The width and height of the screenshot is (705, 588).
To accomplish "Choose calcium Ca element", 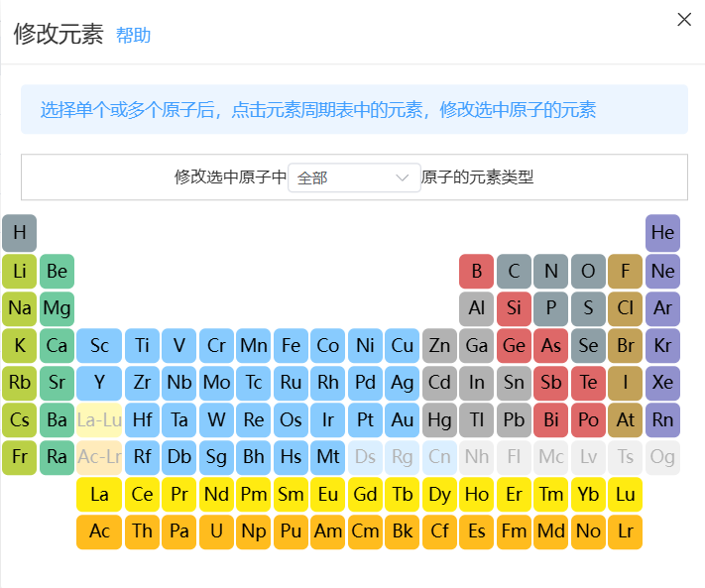I will click(58, 346).
